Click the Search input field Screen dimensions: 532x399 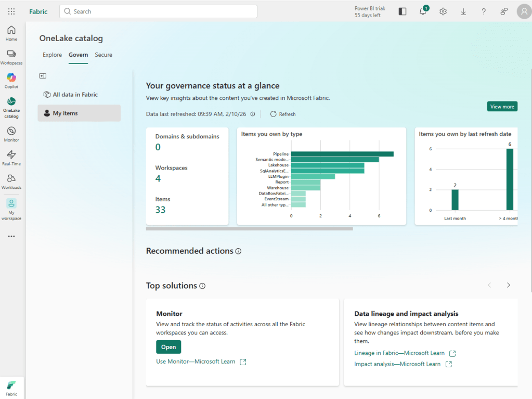click(158, 11)
